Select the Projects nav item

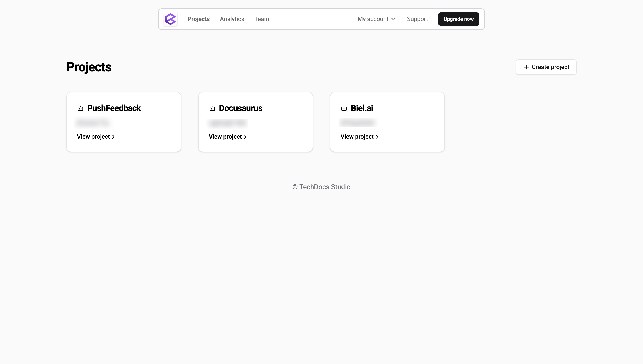(198, 19)
